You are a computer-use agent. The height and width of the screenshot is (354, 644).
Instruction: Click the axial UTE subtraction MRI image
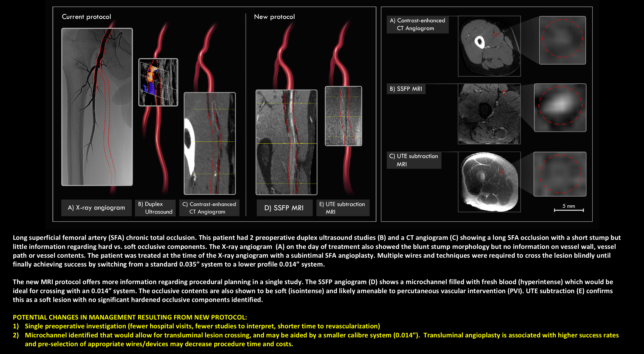click(x=489, y=182)
